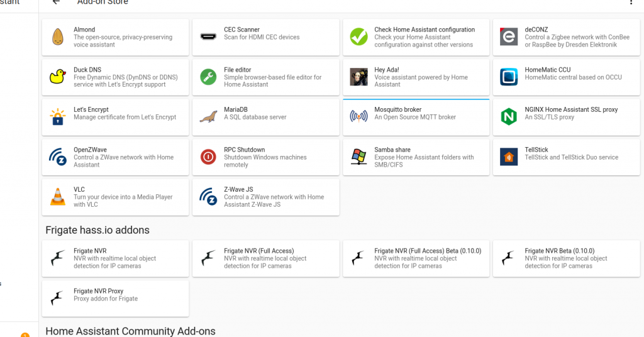Screen dimensions: 644x337
Task: Select 'A SQL database server' description
Action: (x=255, y=117)
